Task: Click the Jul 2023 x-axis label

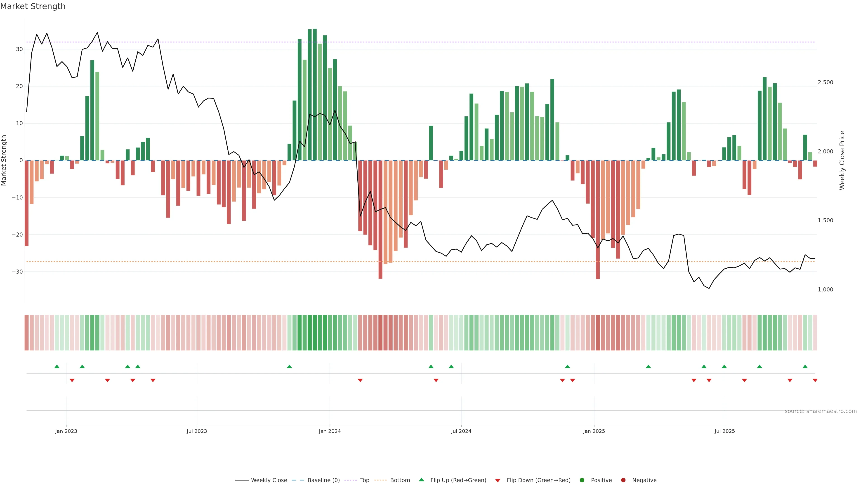Action: (x=197, y=431)
